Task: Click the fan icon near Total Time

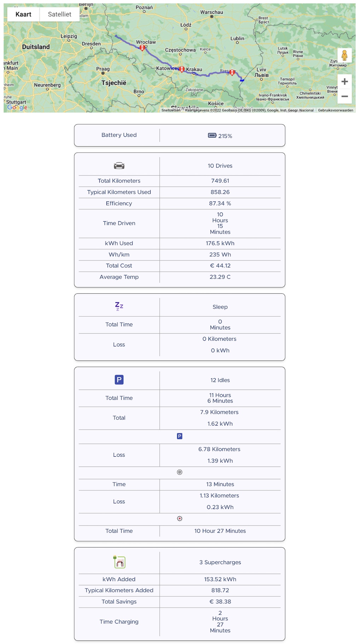Action: coord(180,518)
